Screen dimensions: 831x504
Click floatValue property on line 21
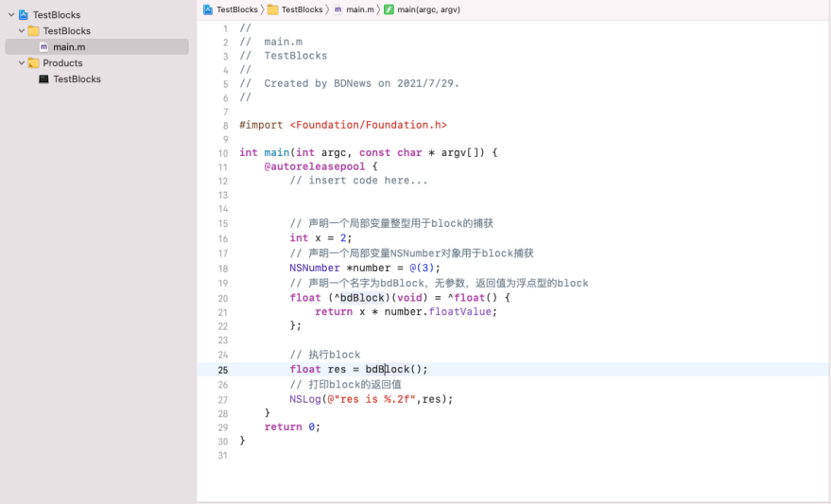click(460, 312)
